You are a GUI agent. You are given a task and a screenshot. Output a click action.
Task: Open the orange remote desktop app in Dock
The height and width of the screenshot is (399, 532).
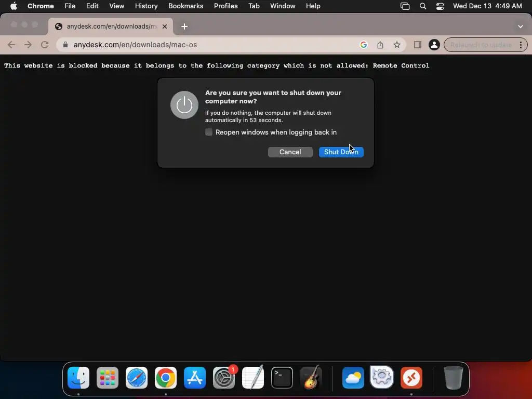click(411, 378)
